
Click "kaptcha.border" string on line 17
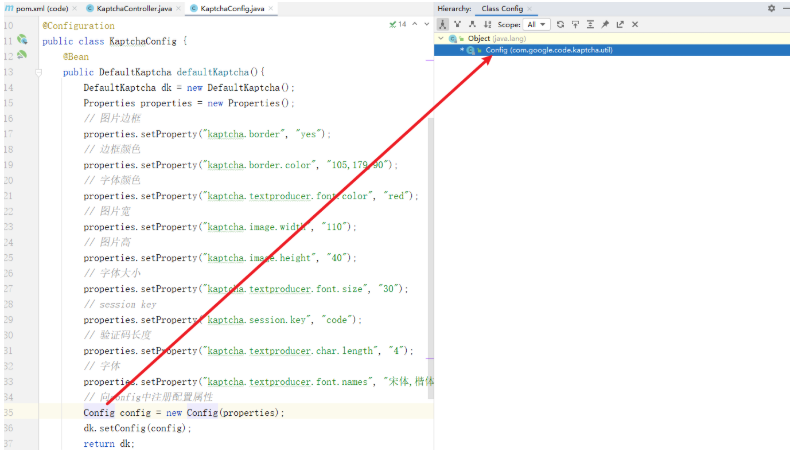[244, 134]
